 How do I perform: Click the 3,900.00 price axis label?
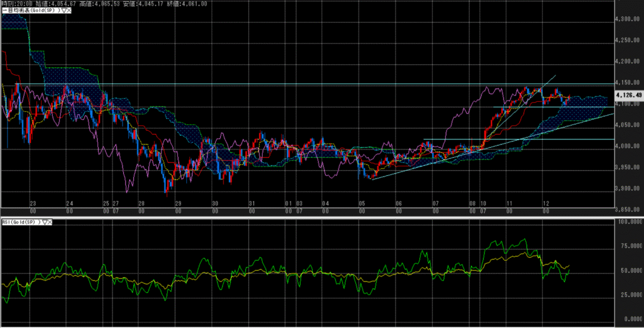[x=629, y=189]
